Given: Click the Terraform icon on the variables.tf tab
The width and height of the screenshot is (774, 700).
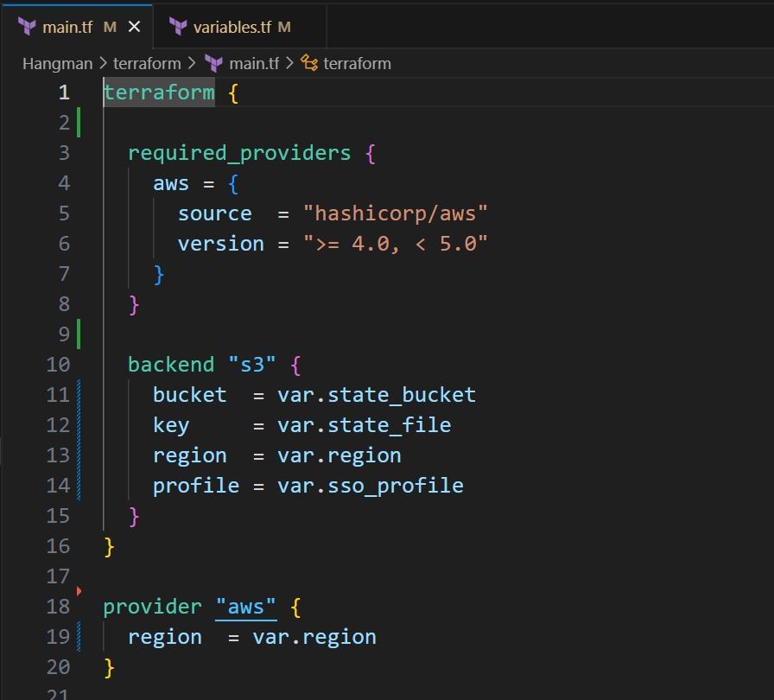Looking at the screenshot, I should [x=178, y=27].
